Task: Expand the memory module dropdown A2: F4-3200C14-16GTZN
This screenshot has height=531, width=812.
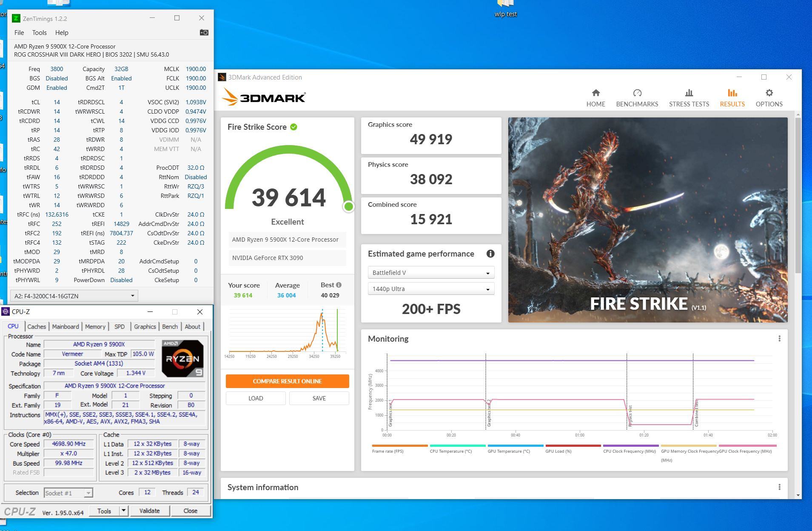Action: pos(74,296)
